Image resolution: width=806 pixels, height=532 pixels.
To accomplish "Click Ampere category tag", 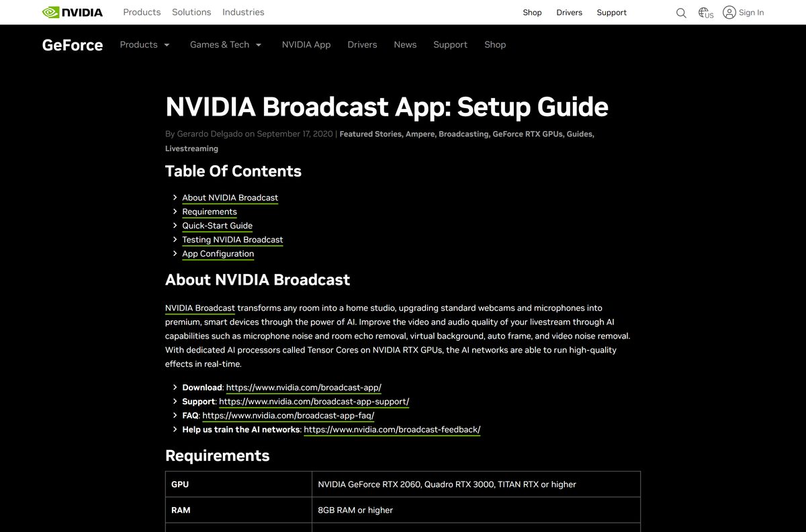I will [x=420, y=134].
